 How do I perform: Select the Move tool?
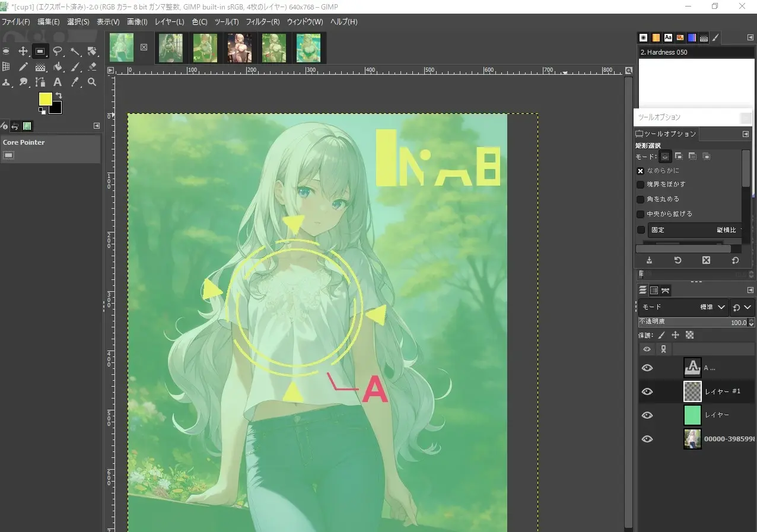coord(23,51)
